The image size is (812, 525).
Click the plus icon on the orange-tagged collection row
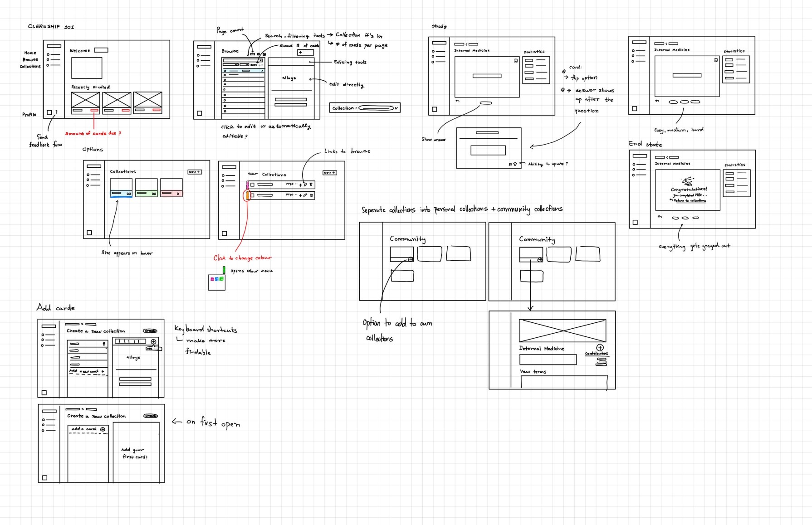pyautogui.click(x=300, y=195)
